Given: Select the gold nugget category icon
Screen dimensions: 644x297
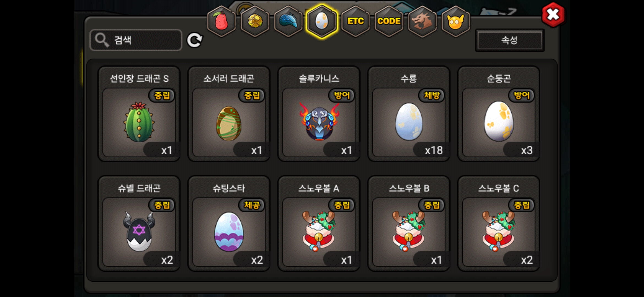Looking at the screenshot, I should coord(255,21).
